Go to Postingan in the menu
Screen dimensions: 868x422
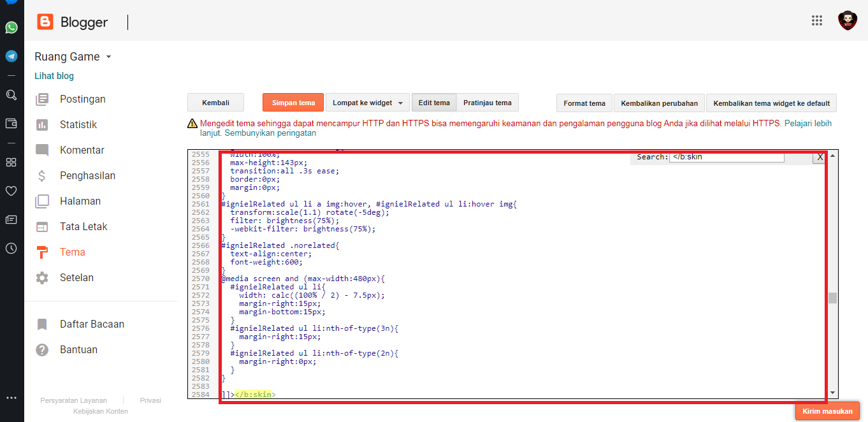coord(82,99)
